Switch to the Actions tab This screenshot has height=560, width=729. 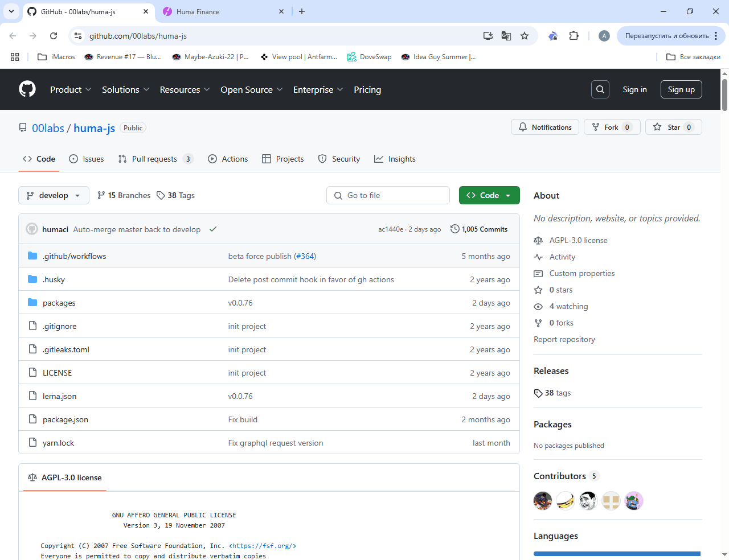tap(228, 159)
